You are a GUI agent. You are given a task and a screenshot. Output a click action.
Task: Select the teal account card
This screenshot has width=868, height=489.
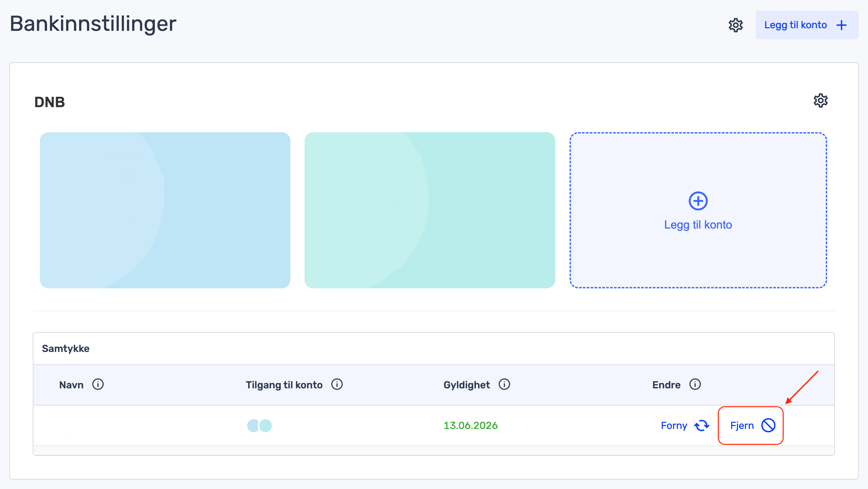(429, 210)
